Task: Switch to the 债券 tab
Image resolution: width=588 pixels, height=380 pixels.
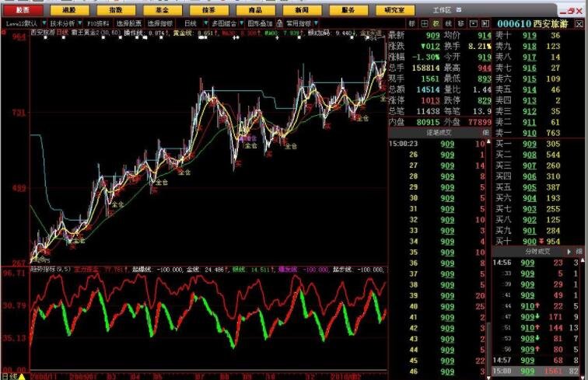Action: [209, 10]
